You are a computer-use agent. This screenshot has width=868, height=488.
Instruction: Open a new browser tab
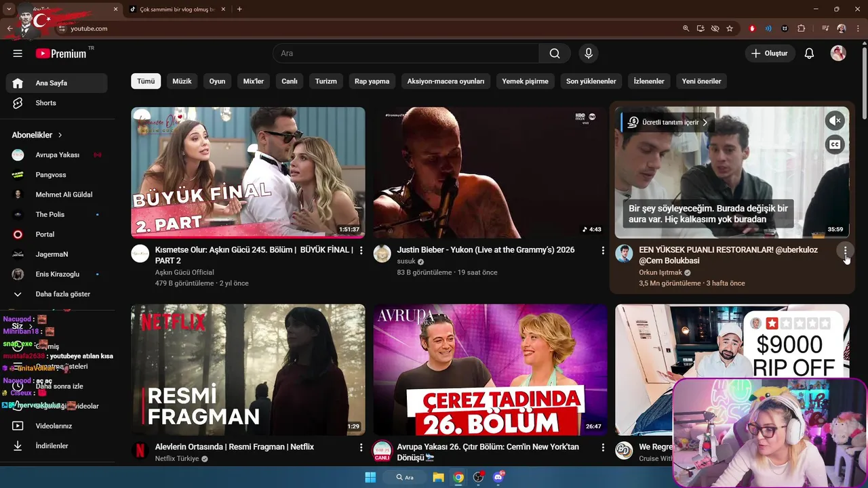[239, 9]
